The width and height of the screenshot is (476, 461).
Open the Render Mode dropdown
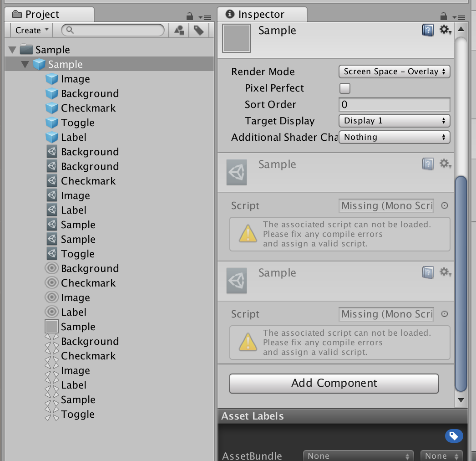point(395,72)
